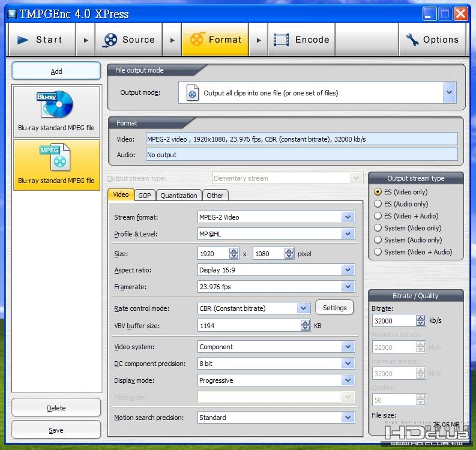The image size is (476, 450).
Task: Switch to the GOP tab
Action: click(145, 196)
